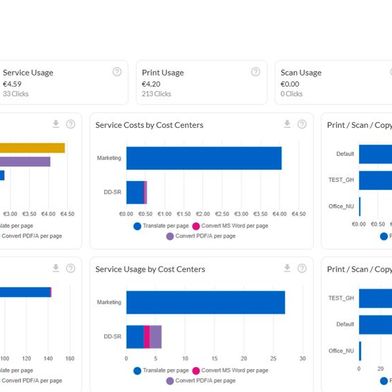
Task: Open help for the Print Usage card
Action: [x=256, y=72]
